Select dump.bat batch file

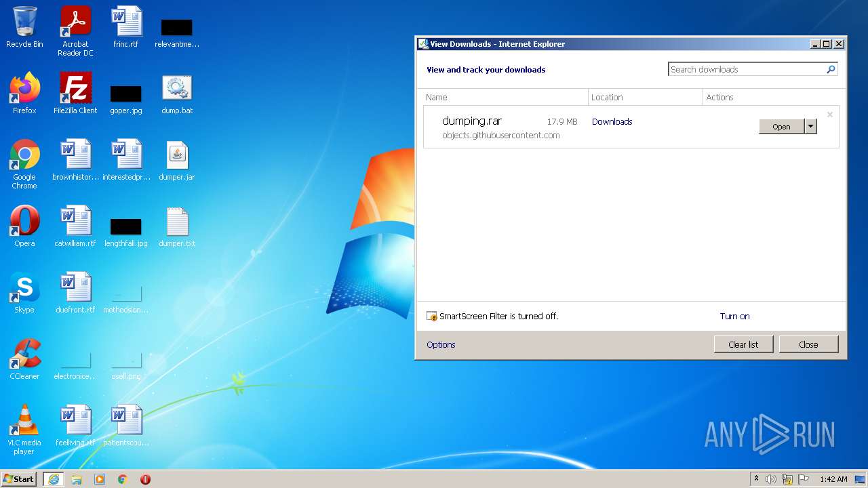177,94
